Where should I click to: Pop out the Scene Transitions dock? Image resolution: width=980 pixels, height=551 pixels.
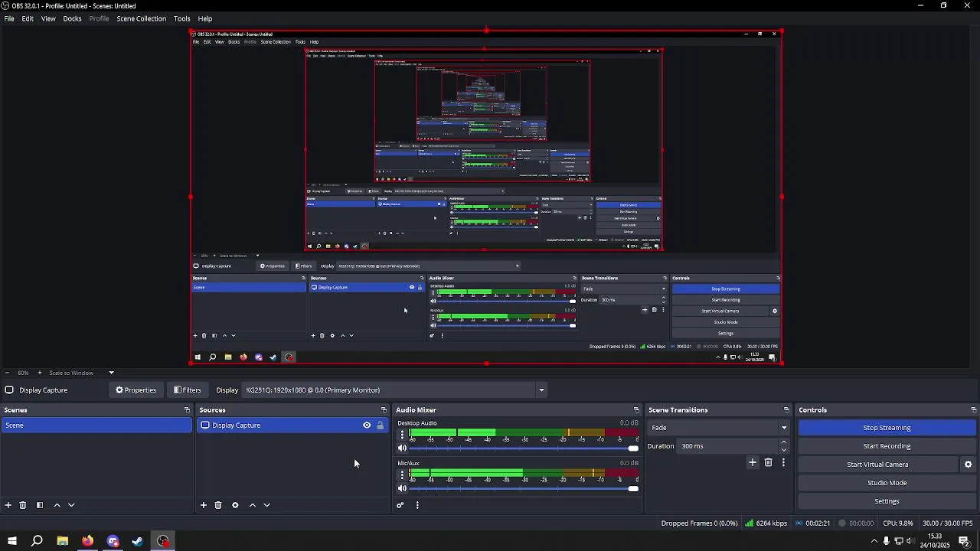click(x=786, y=410)
